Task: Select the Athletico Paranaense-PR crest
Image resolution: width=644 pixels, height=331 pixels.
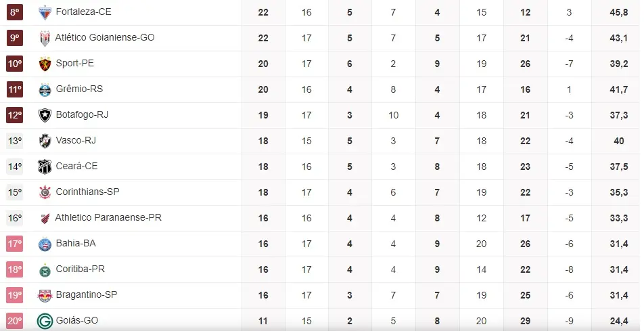Action: click(x=45, y=218)
